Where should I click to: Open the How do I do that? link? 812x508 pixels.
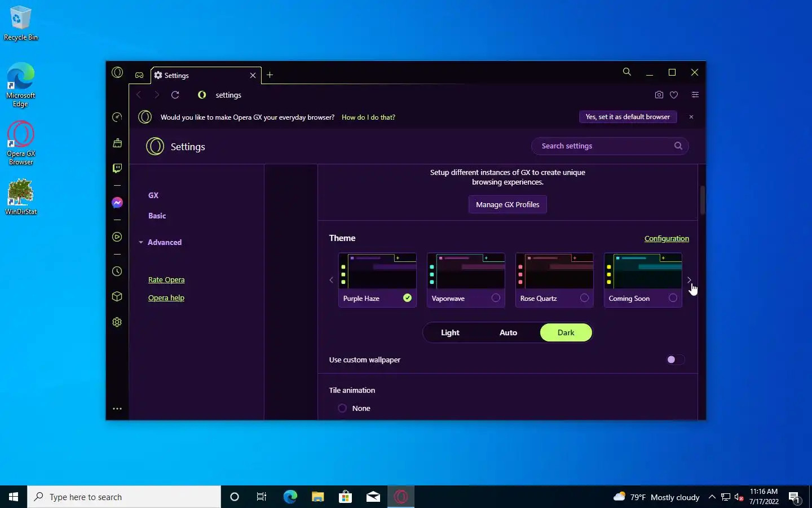368,117
